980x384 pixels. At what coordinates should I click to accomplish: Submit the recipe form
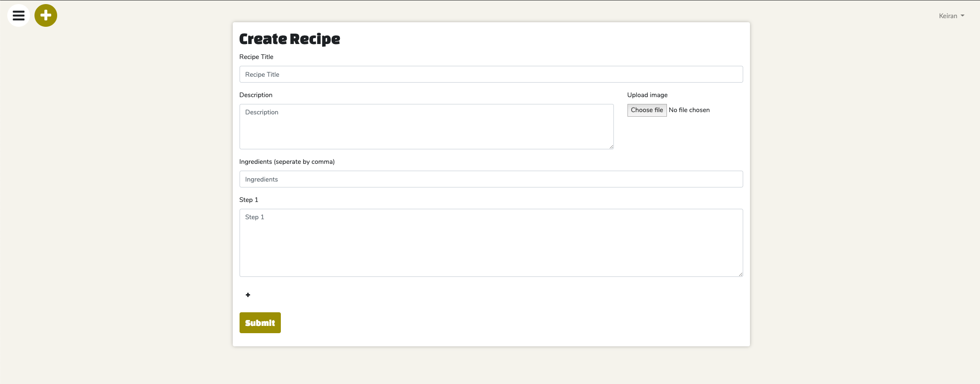click(x=260, y=323)
